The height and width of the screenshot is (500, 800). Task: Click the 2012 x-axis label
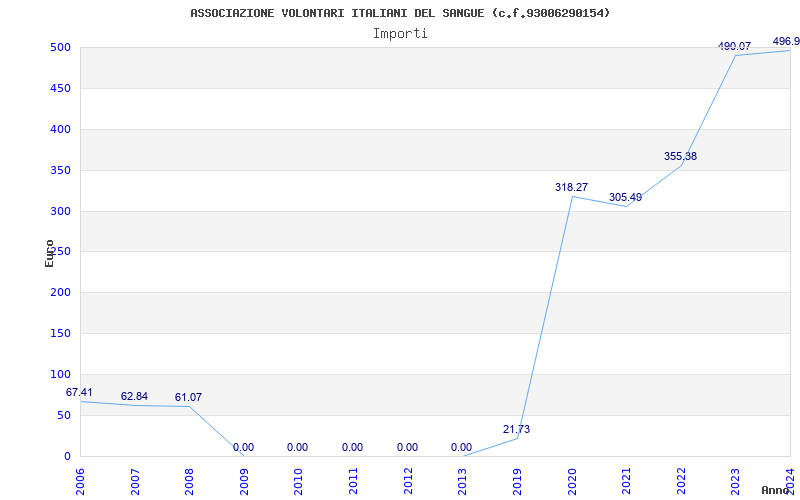(408, 482)
